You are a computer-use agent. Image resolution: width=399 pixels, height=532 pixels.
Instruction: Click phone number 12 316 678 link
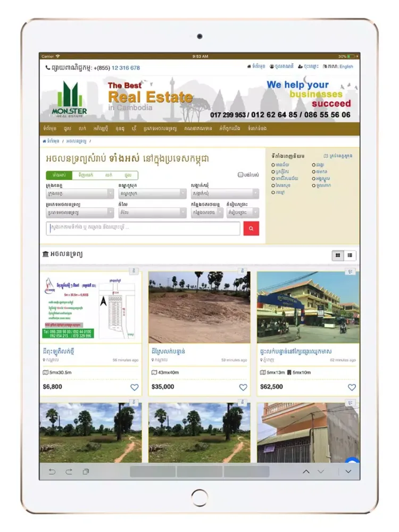pyautogui.click(x=126, y=68)
